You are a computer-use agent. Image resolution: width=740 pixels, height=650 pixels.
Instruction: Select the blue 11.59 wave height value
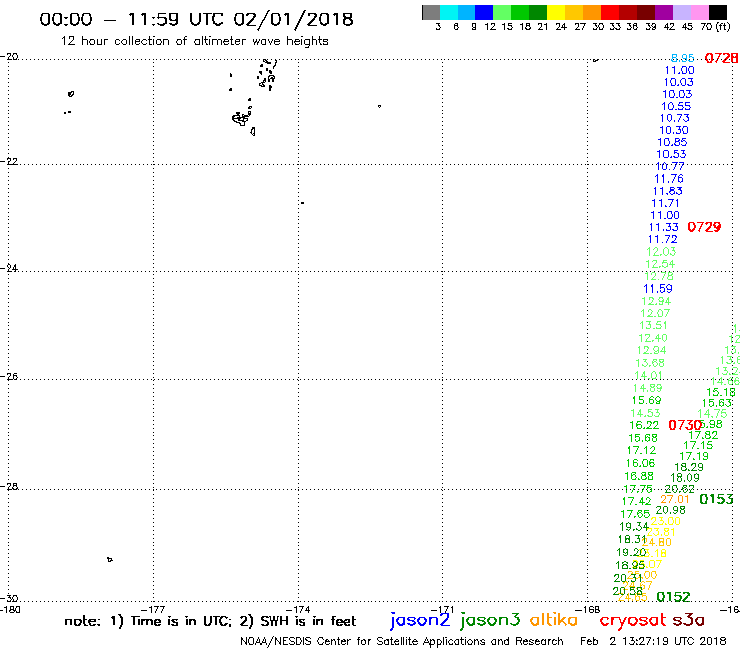658,288
